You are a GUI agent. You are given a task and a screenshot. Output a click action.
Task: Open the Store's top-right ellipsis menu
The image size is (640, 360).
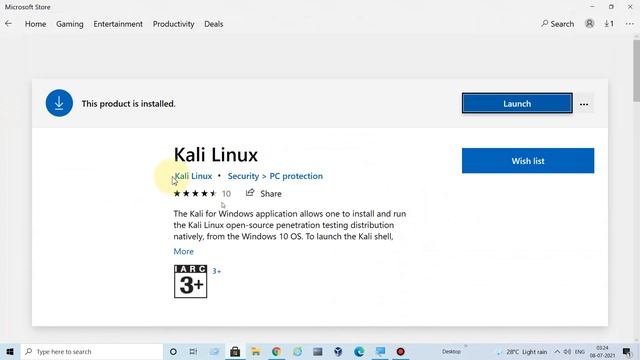pos(629,24)
